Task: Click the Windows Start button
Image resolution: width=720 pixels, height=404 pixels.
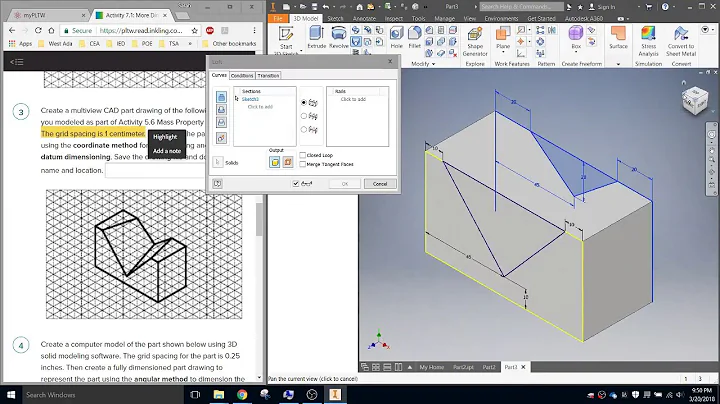Action: click(x=11, y=394)
